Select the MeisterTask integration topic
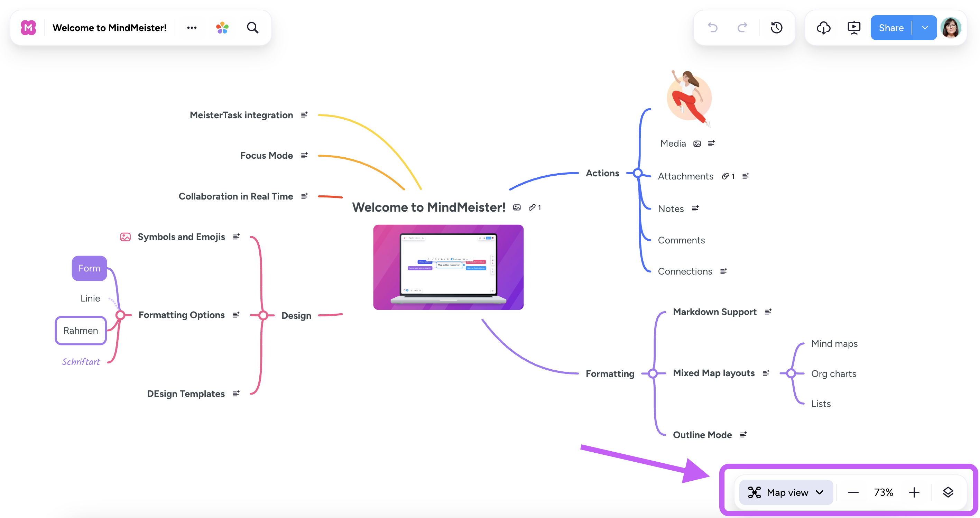The height and width of the screenshot is (518, 980). click(x=241, y=115)
